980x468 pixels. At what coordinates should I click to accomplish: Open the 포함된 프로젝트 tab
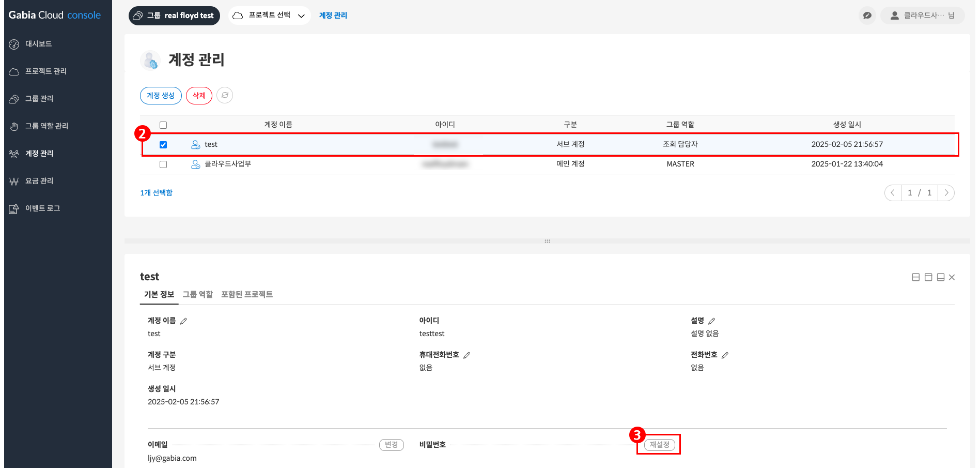pos(247,294)
